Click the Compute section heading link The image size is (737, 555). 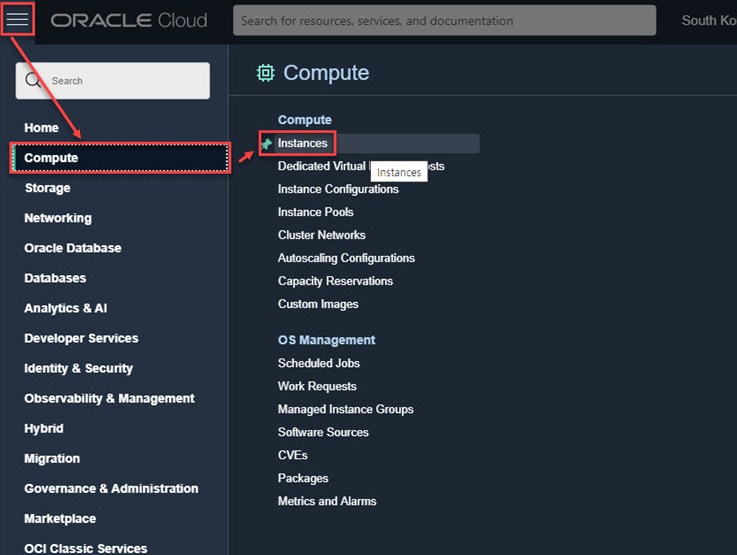tap(305, 120)
